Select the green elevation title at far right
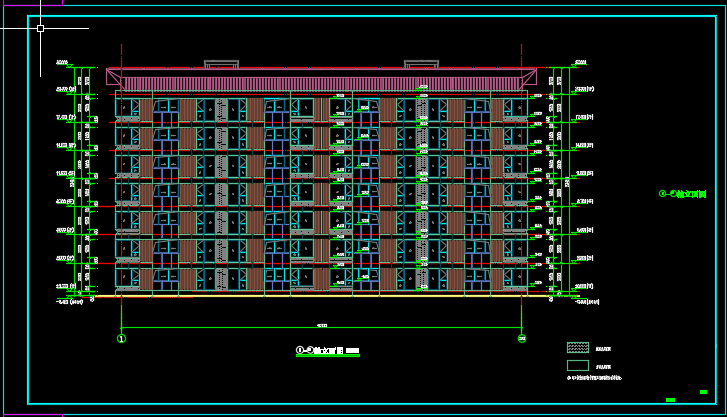This screenshot has width=727, height=417. (x=682, y=194)
